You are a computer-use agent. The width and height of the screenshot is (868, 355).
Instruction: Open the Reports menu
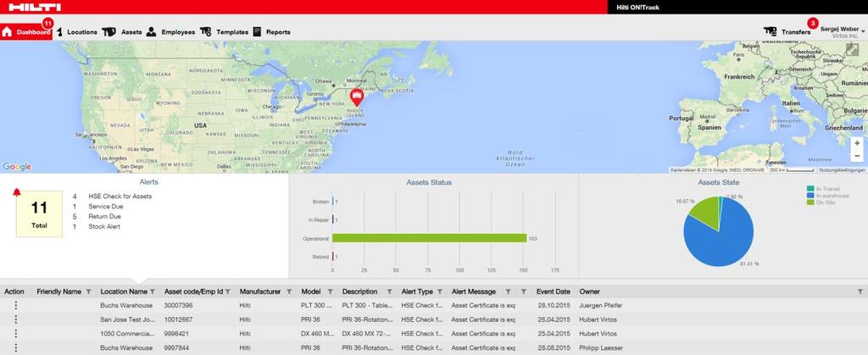[278, 32]
